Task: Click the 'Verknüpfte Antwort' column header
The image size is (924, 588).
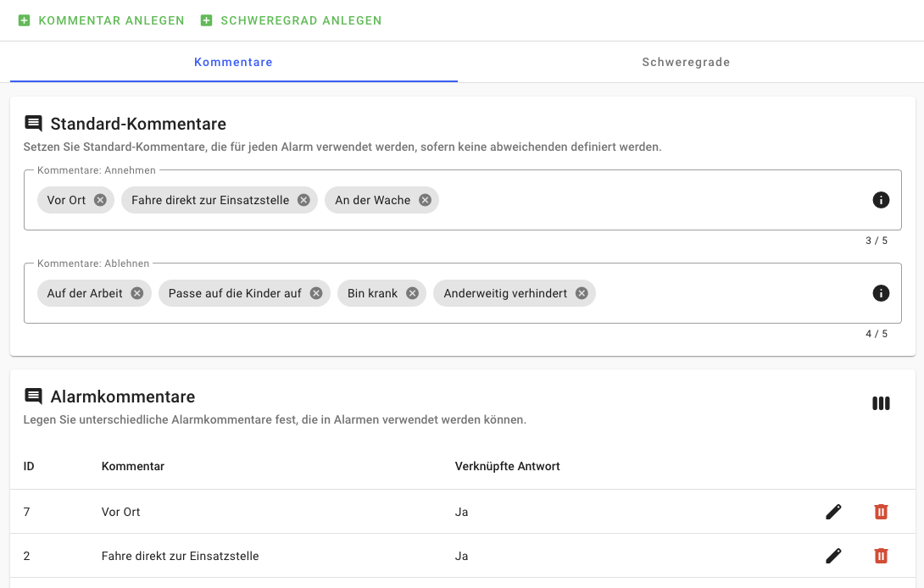Action: pos(507,466)
